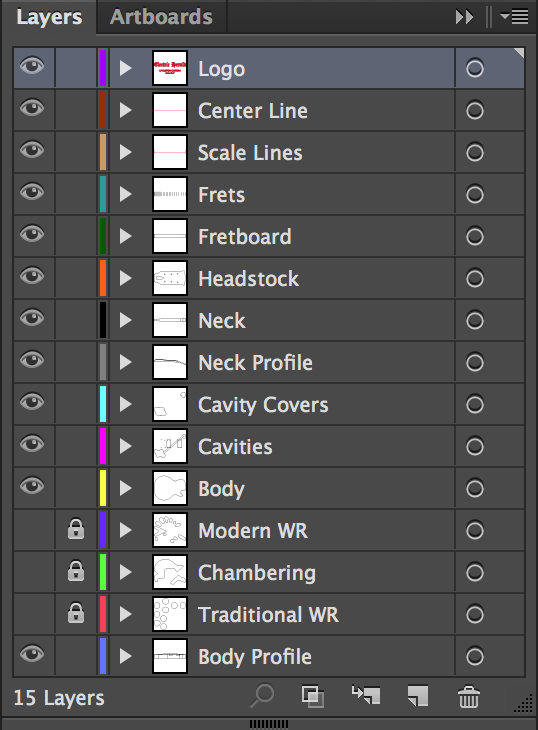Hide the Body Profile layer
This screenshot has width=538, height=730.
pos(32,653)
